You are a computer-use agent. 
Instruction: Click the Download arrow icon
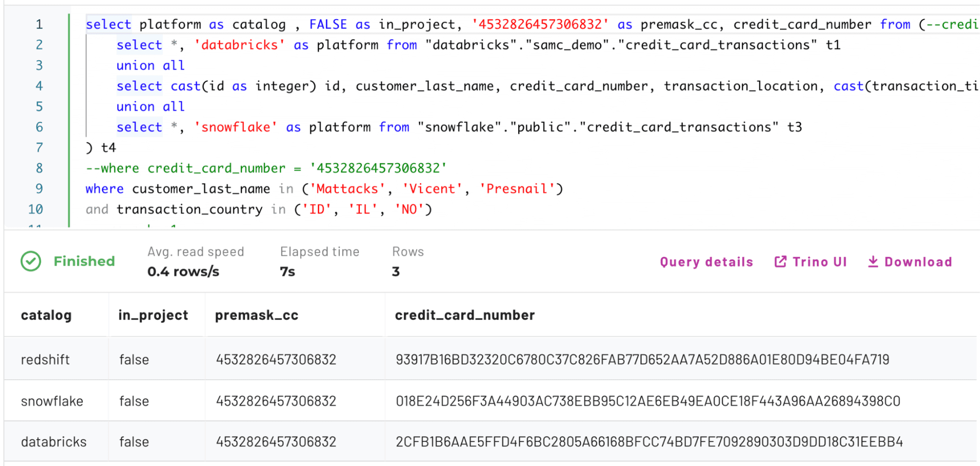tap(873, 262)
